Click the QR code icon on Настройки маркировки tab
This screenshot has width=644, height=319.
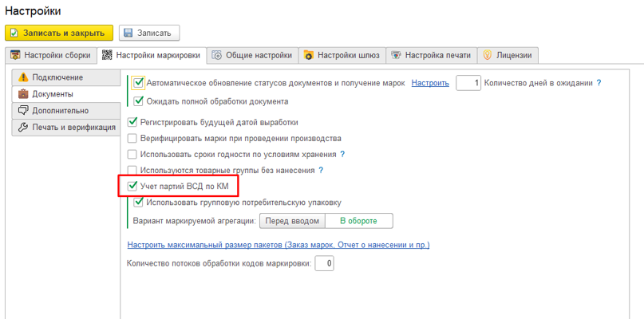[107, 55]
